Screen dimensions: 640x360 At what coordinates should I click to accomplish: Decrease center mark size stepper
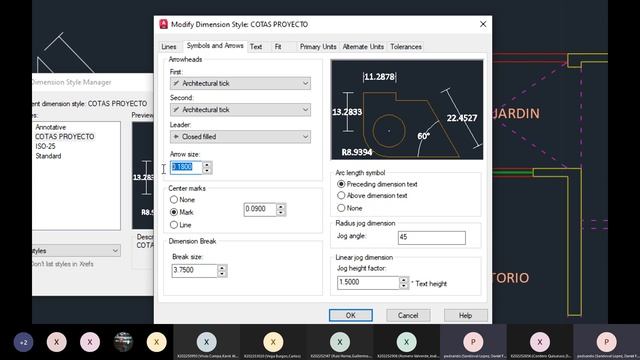coord(281,213)
